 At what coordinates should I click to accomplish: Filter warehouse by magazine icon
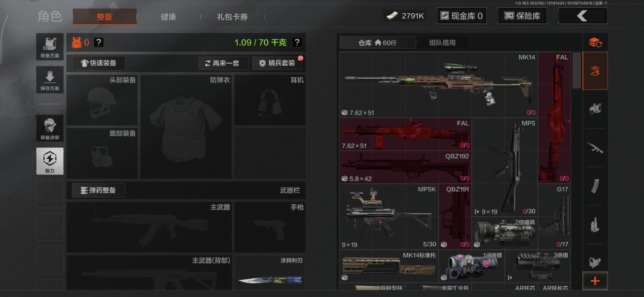pos(595,186)
